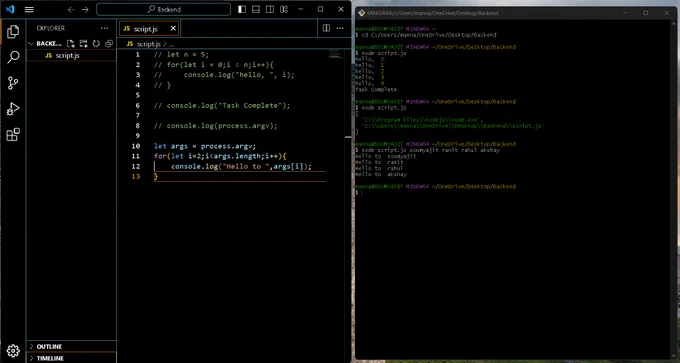Refresh the Explorer file list
The image size is (680, 363).
(96, 43)
